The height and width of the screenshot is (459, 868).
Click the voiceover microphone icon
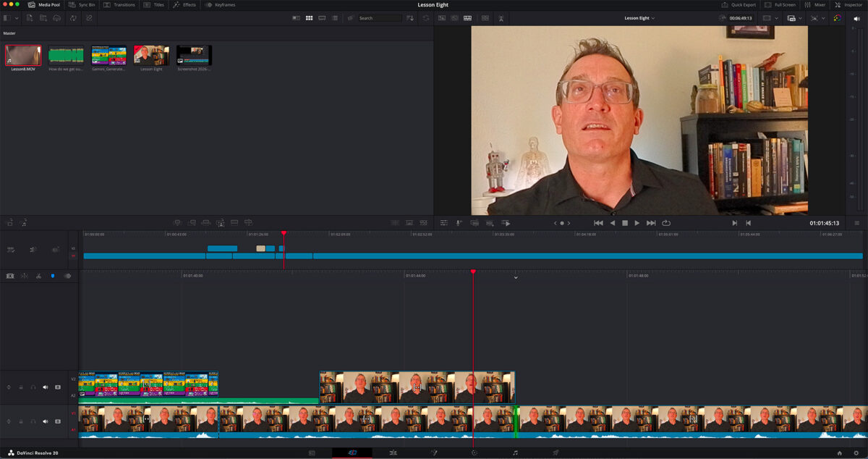point(459,223)
